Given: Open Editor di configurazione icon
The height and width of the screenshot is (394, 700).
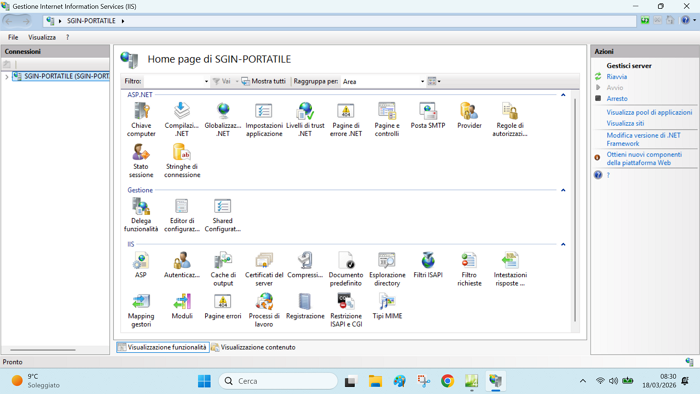Looking at the screenshot, I should click(182, 215).
